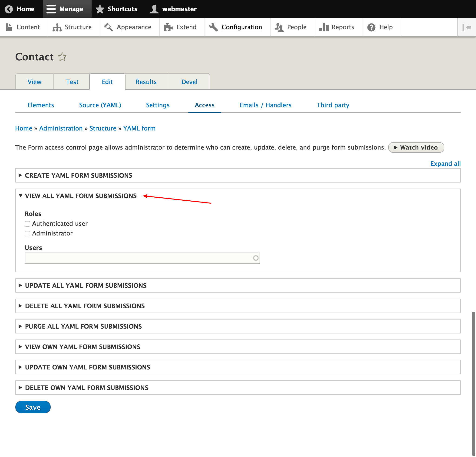This screenshot has width=476, height=457.
Task: Open Help using the question mark icon
Action: (x=371, y=27)
